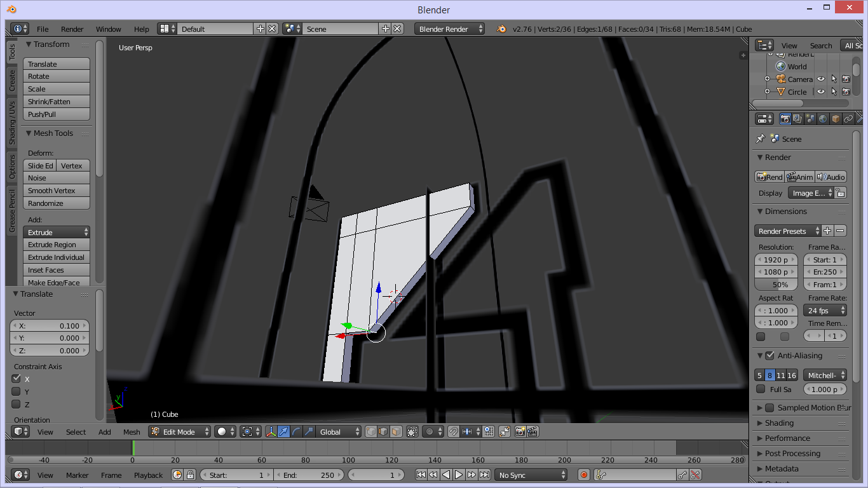The image size is (868, 488).
Task: Switch to the Grease Pencil tab
Action: click(x=11, y=211)
